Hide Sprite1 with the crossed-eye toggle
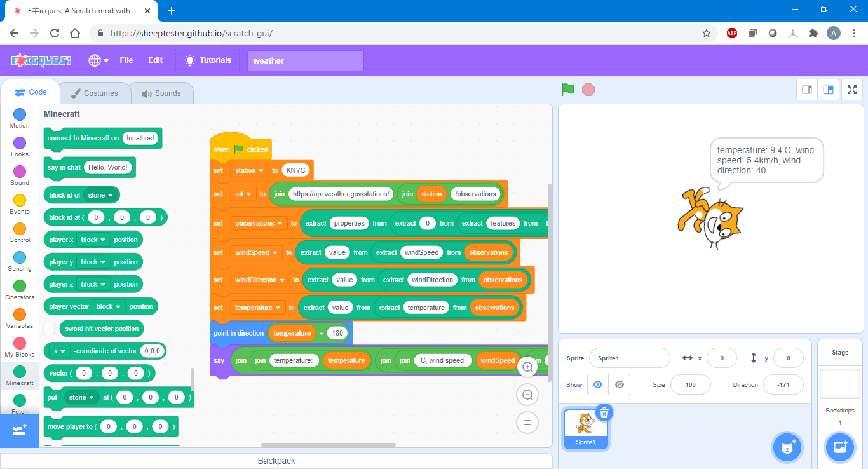868x469 pixels. coord(619,384)
